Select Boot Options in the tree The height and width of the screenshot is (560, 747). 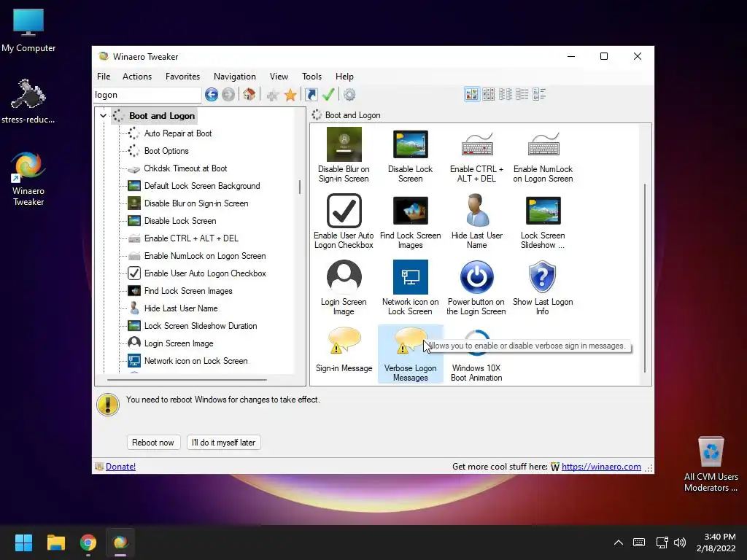(x=166, y=151)
